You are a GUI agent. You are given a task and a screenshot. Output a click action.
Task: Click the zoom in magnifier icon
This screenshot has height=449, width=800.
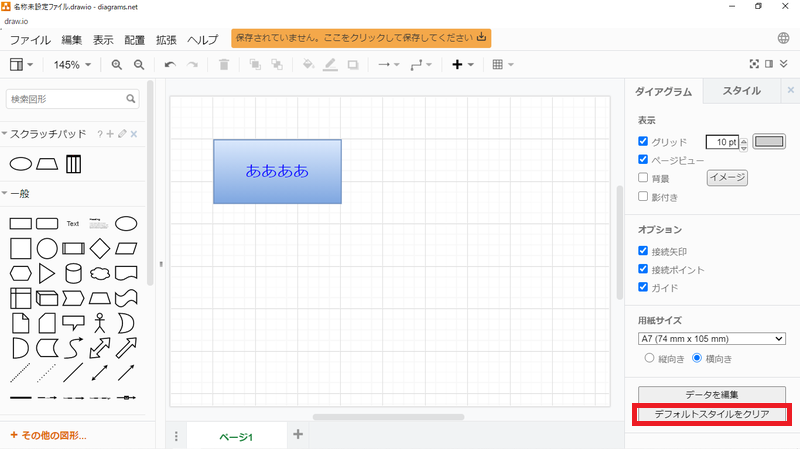[x=117, y=65]
